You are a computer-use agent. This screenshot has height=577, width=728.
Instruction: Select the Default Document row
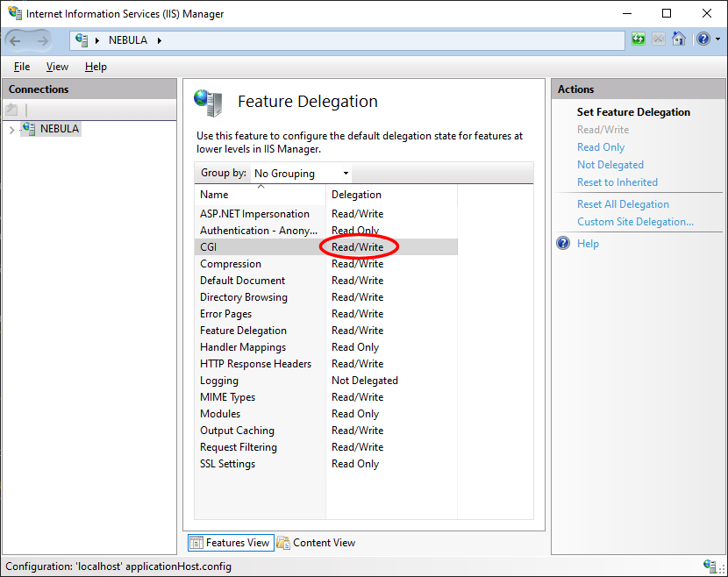click(x=326, y=281)
